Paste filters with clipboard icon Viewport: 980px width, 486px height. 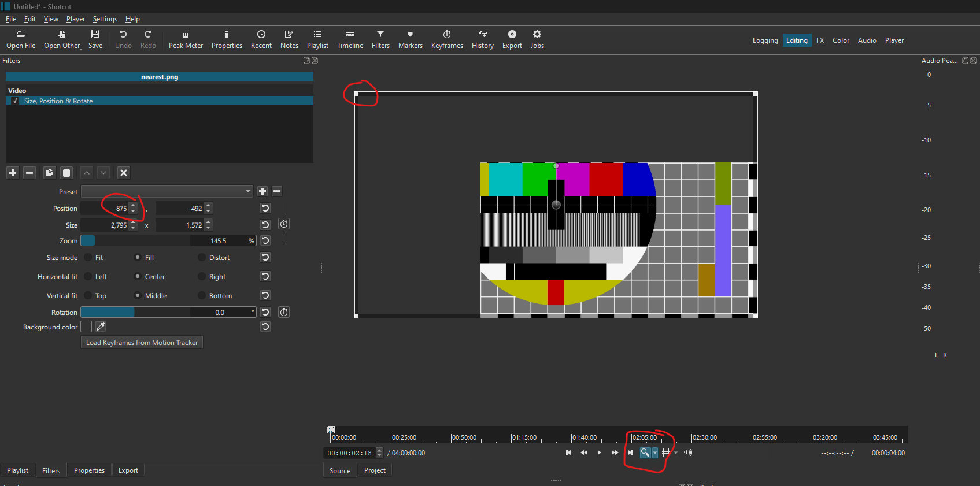click(66, 173)
